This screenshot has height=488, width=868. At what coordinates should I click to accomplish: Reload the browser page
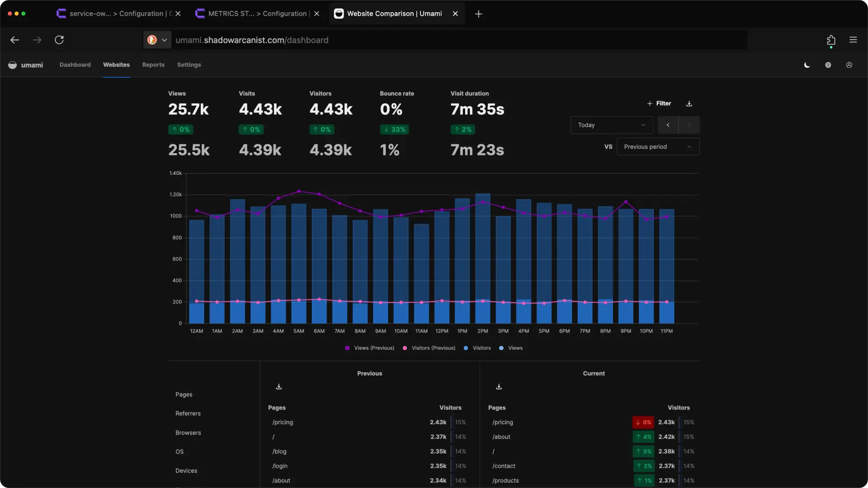tap(59, 40)
